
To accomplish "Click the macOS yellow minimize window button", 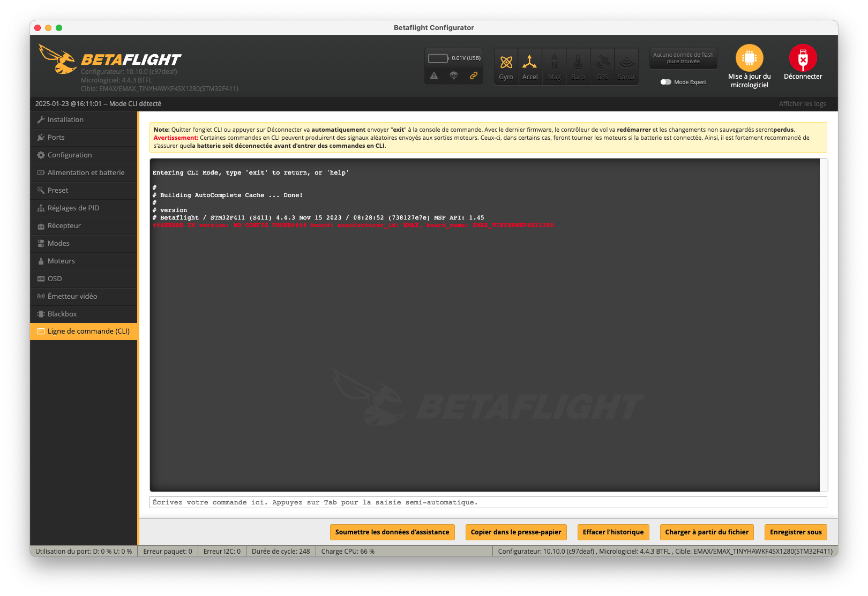I will tap(48, 28).
